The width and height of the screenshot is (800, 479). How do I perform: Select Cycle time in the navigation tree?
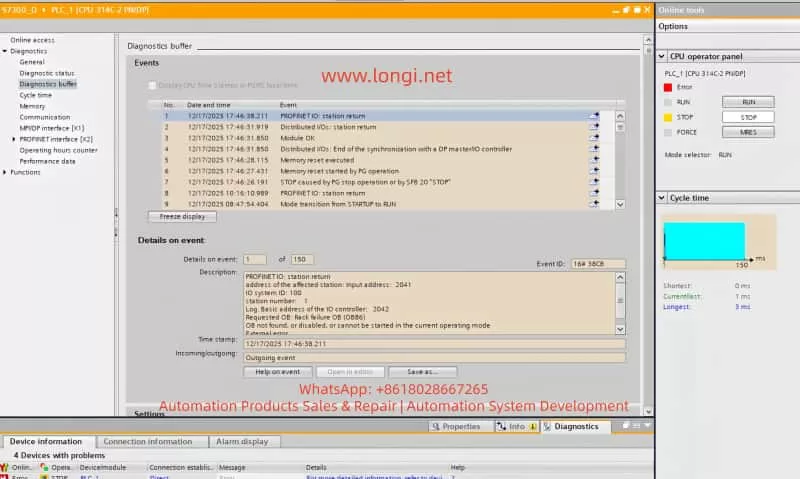pos(35,95)
